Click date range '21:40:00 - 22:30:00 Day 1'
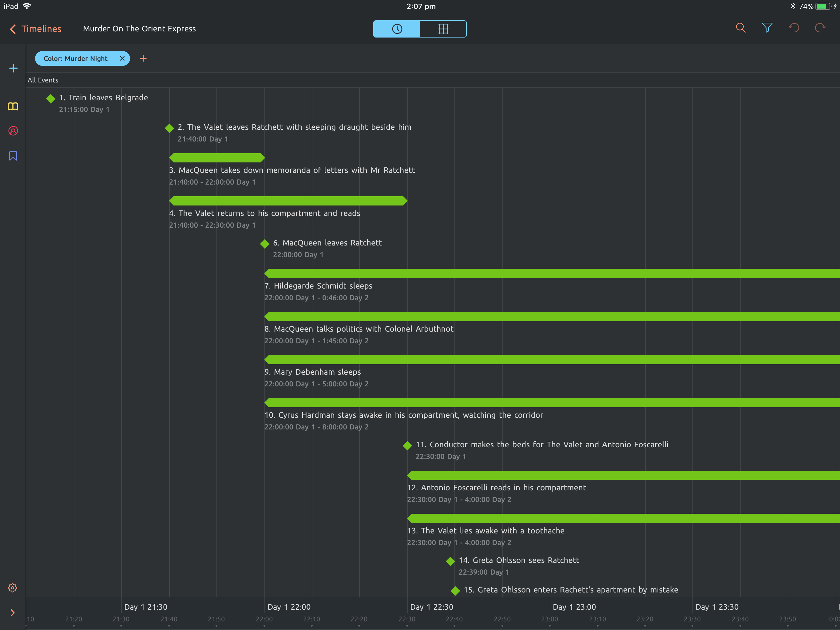The image size is (840, 630). point(212,225)
